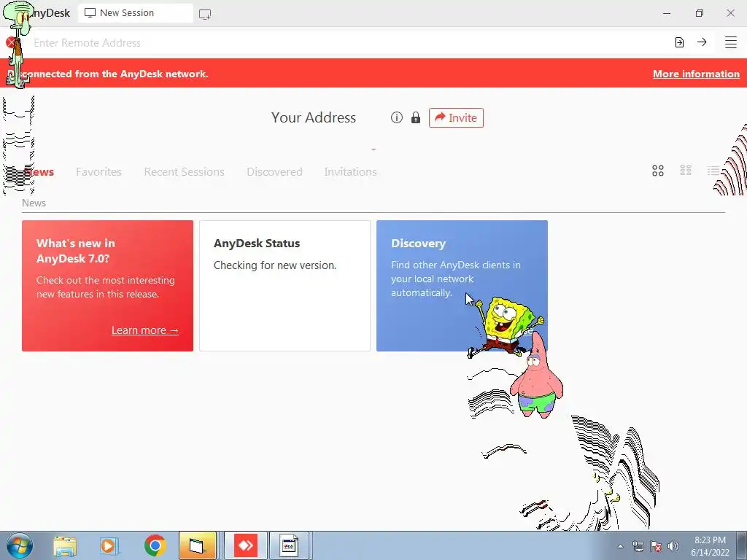The width and height of the screenshot is (747, 560).
Task: Show hidden tray icons arrow
Action: (620, 547)
